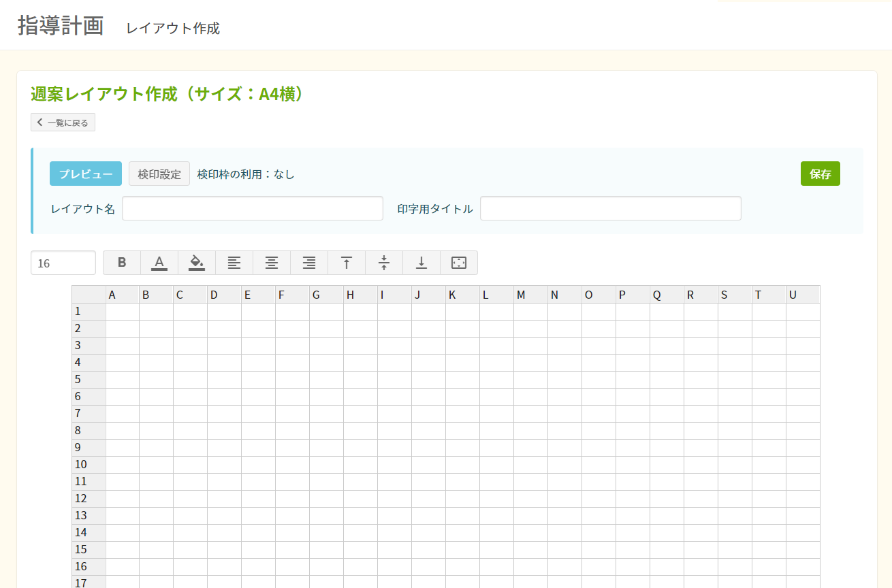
Task: Select column N header
Action: click(565, 295)
